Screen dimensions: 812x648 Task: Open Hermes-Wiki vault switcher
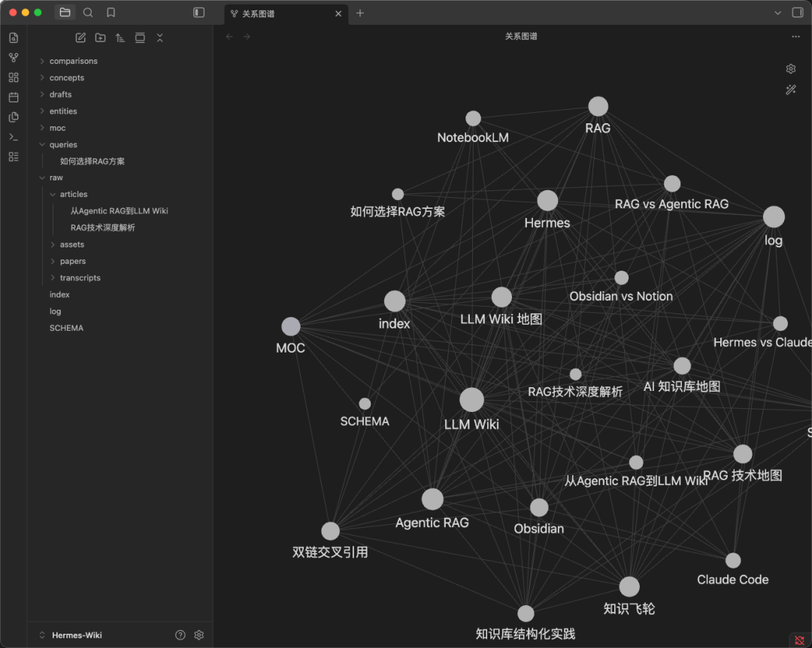click(77, 635)
